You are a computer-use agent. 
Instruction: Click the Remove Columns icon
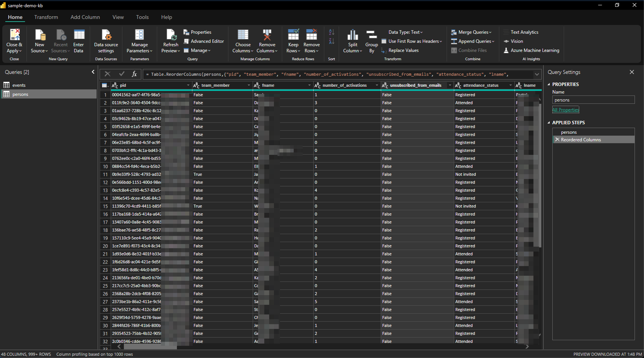tap(267, 35)
